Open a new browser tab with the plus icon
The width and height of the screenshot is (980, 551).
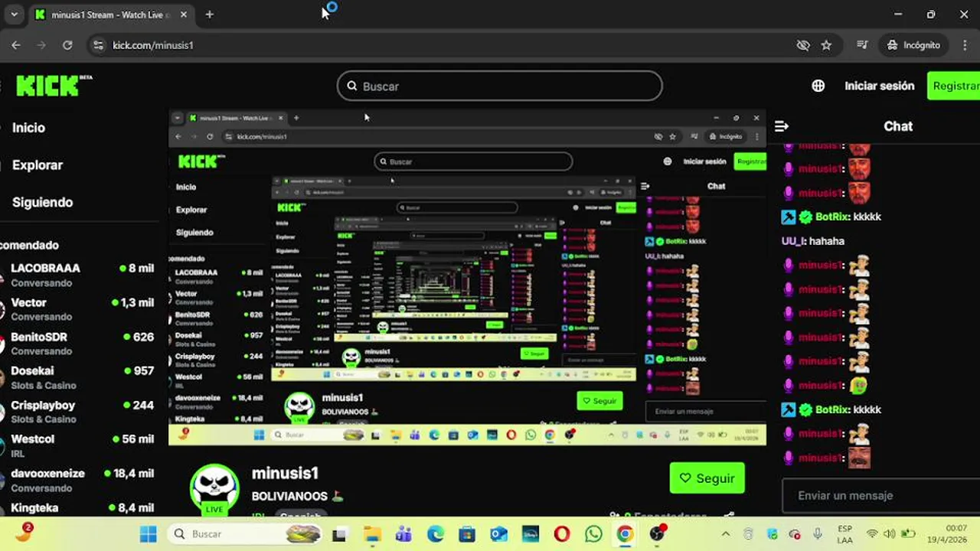pos(210,15)
